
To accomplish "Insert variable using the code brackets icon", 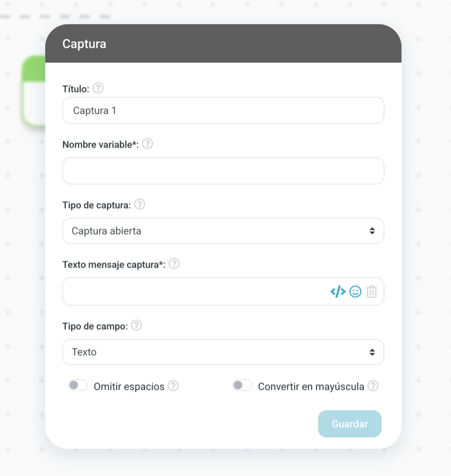I will pos(338,292).
